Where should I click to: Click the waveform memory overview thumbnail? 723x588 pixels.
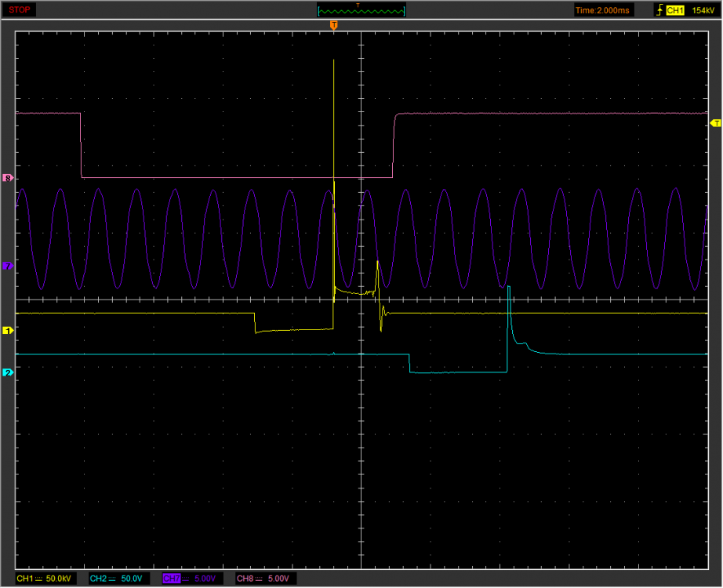361,10
